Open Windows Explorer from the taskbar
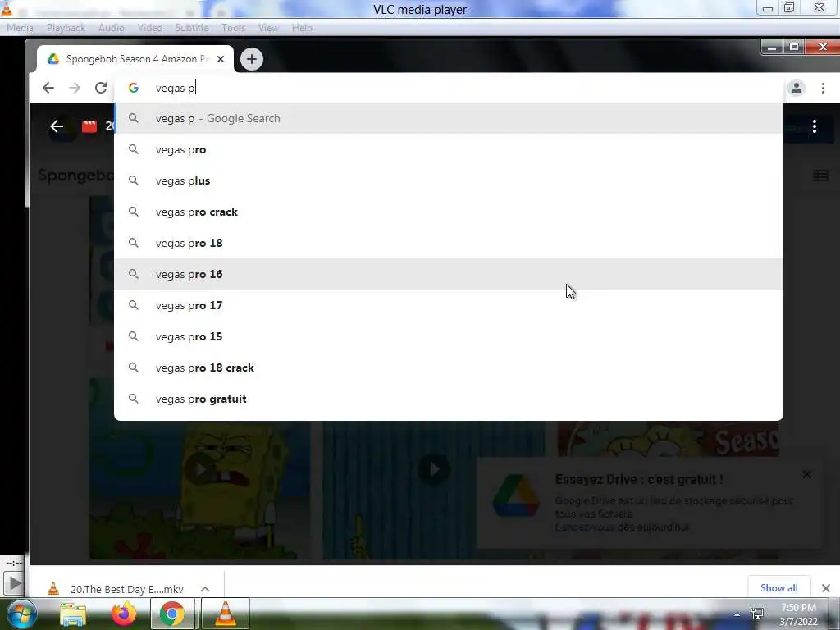This screenshot has width=840, height=630. (73, 614)
